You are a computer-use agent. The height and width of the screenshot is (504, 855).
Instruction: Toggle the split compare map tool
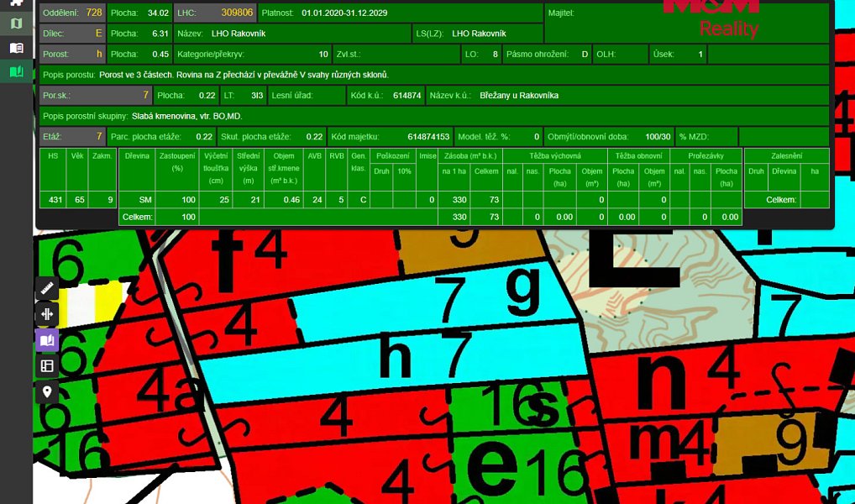[47, 314]
